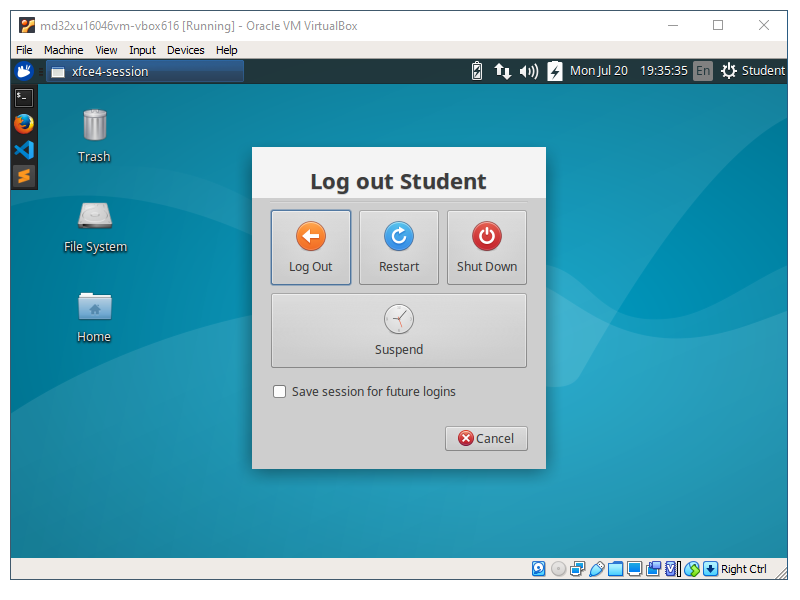Launch Sublime Text from the side panel
Viewport: 800px width, 600px height.
24,176
